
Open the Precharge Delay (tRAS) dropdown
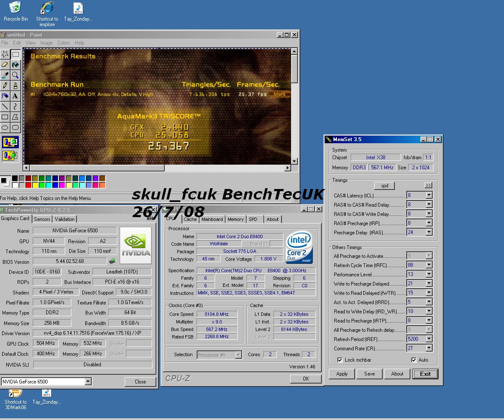(429, 232)
